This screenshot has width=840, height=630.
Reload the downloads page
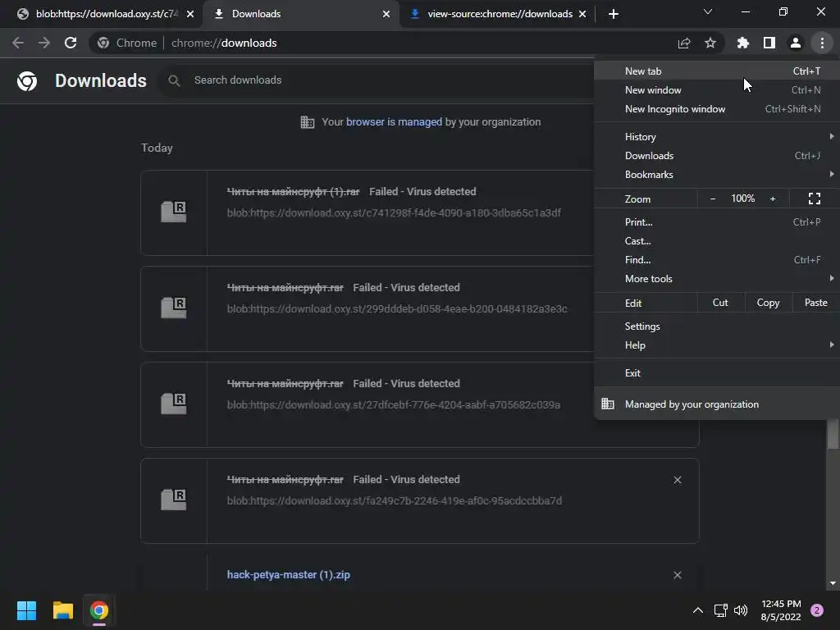71,43
